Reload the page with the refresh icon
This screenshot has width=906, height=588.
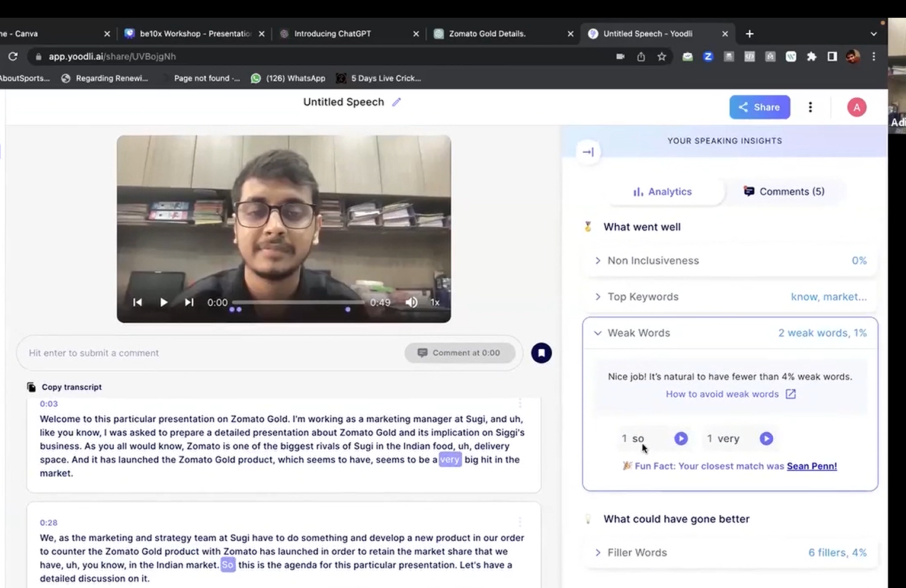13,56
